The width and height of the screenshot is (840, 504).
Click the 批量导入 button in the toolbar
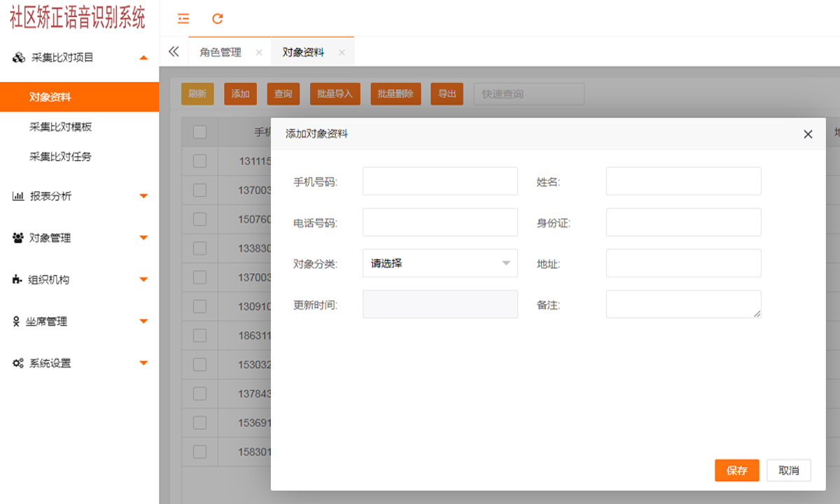pyautogui.click(x=335, y=93)
